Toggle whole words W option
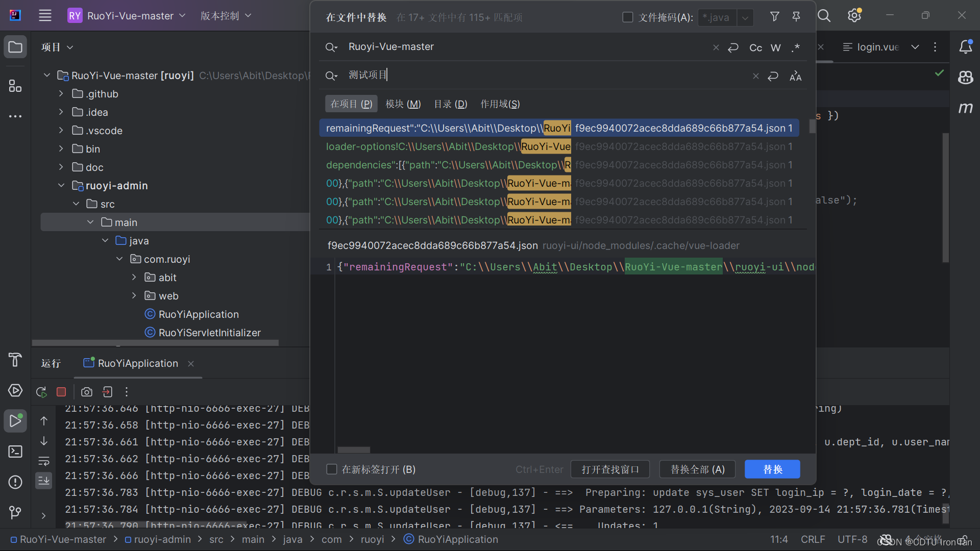The height and width of the screenshot is (551, 980). pyautogui.click(x=776, y=47)
